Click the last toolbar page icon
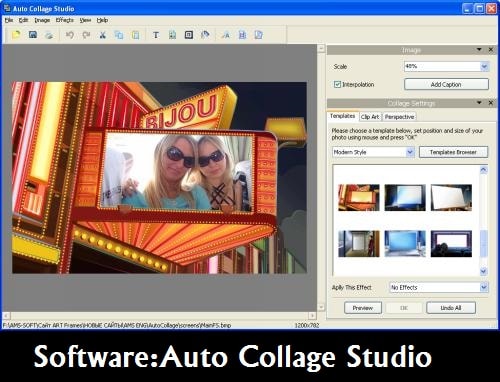 tap(259, 35)
